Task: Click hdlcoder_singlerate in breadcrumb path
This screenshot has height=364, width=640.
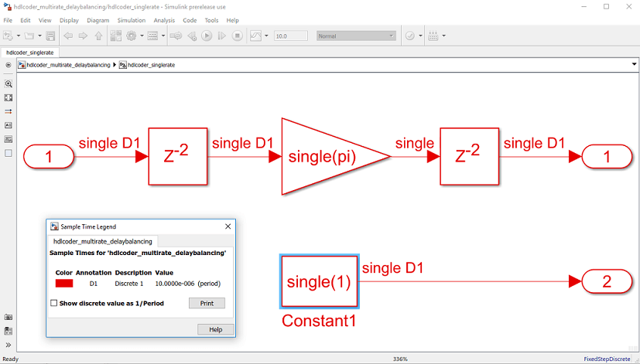Action: tap(152, 65)
